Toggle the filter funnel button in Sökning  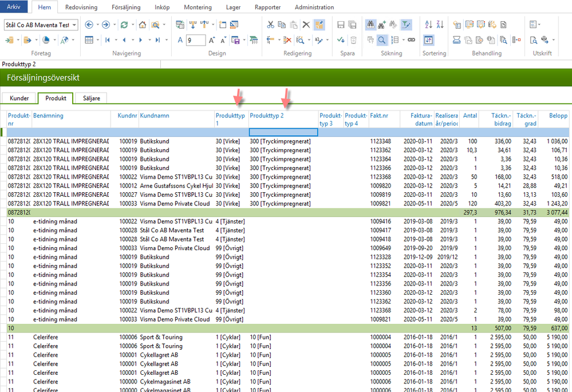tap(406, 25)
